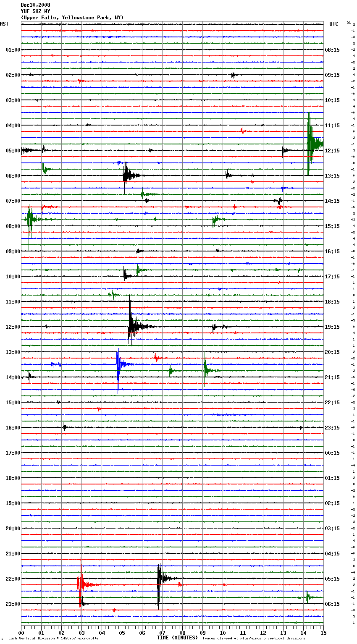Click the 10:15 UTC time label
This screenshot has width=357, height=644.
pos(332,100)
